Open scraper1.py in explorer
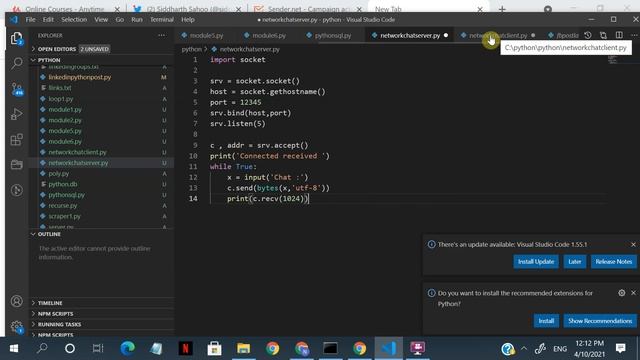Image resolution: width=640 pixels, height=360 pixels. coord(64,216)
